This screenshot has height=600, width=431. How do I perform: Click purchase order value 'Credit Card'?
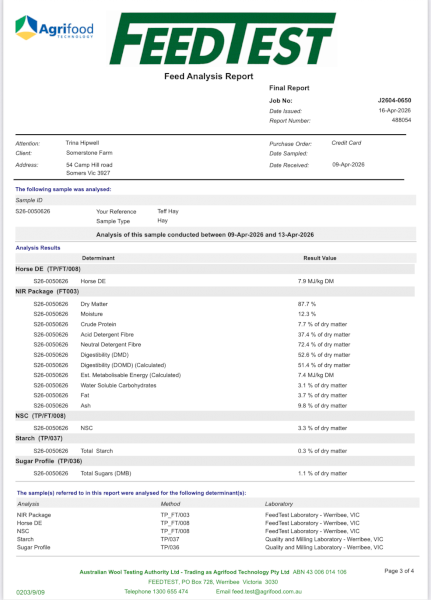(346, 143)
